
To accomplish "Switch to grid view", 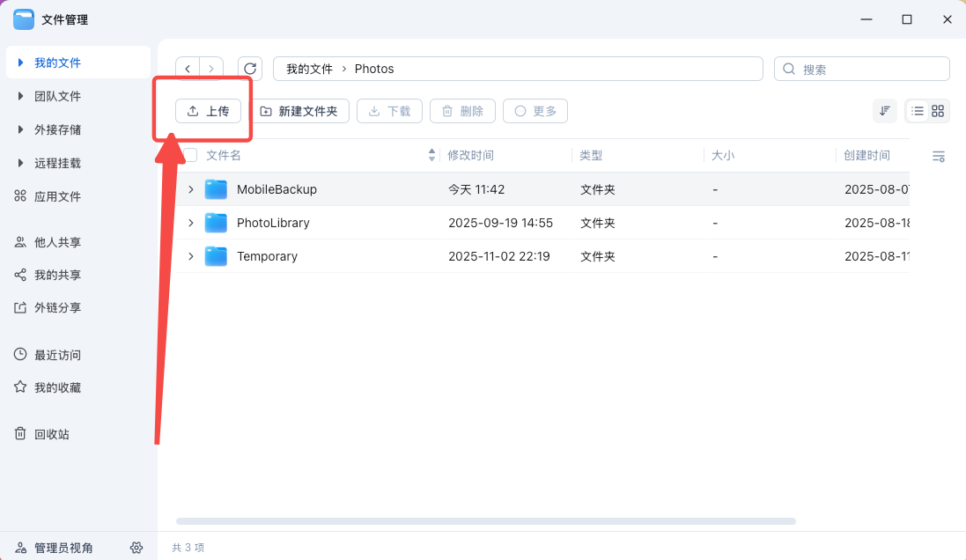I will pyautogui.click(x=938, y=111).
